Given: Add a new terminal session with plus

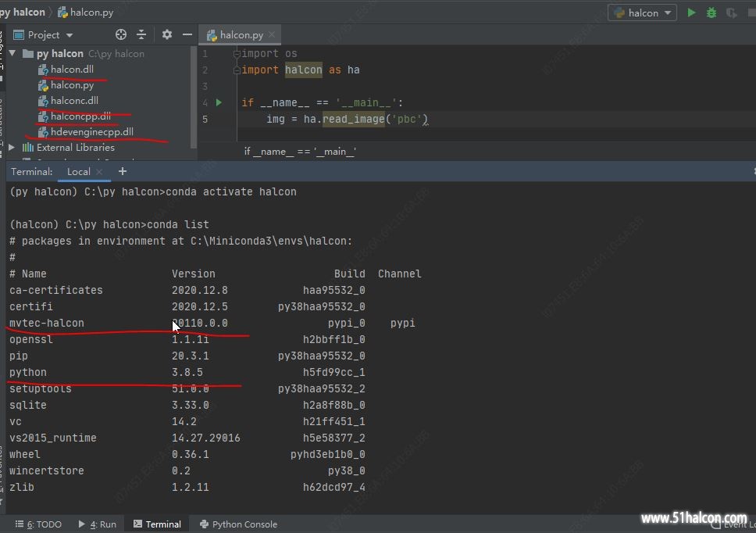Looking at the screenshot, I should tap(123, 171).
